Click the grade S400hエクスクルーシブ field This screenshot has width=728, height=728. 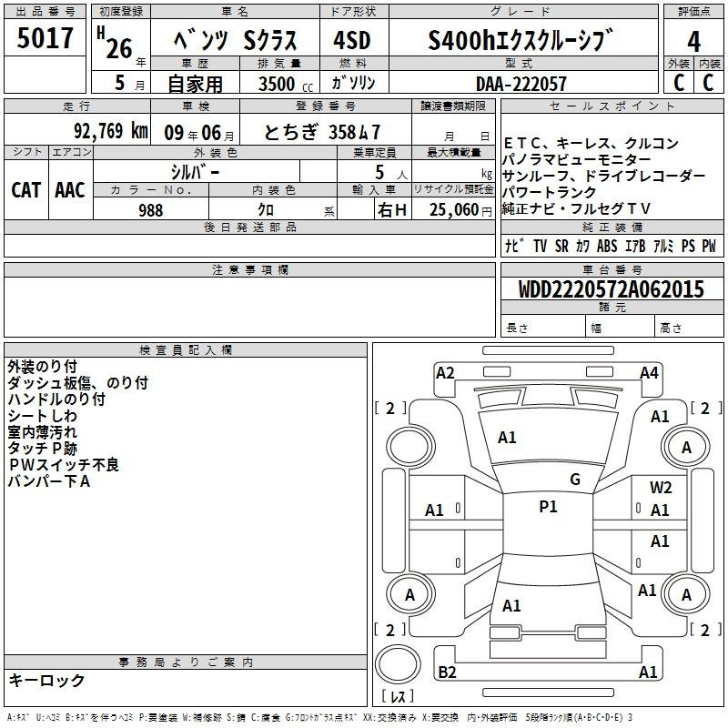point(521,42)
